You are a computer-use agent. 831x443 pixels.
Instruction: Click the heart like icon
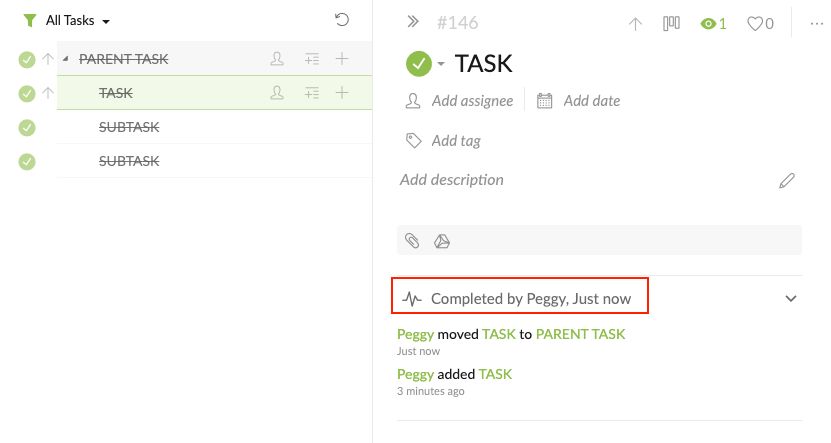[x=755, y=23]
